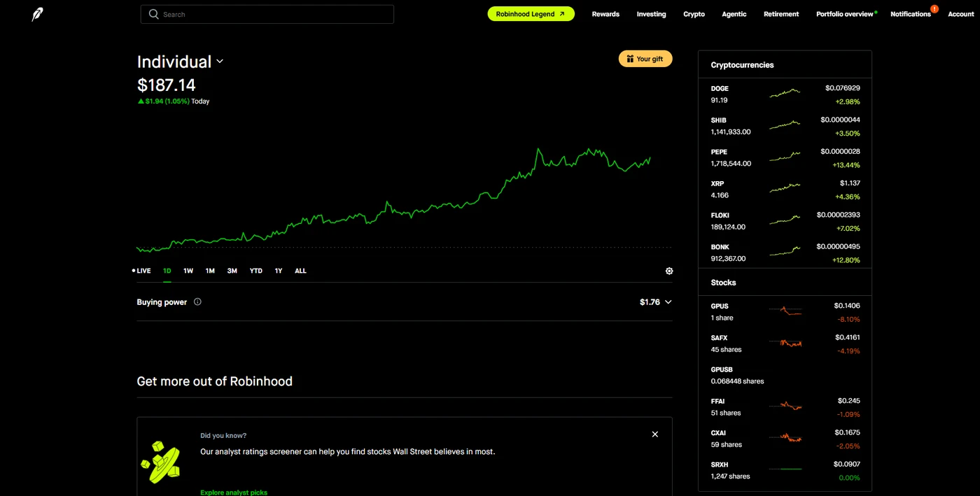Click the Robinhood feather logo
980x496 pixels.
click(x=37, y=14)
